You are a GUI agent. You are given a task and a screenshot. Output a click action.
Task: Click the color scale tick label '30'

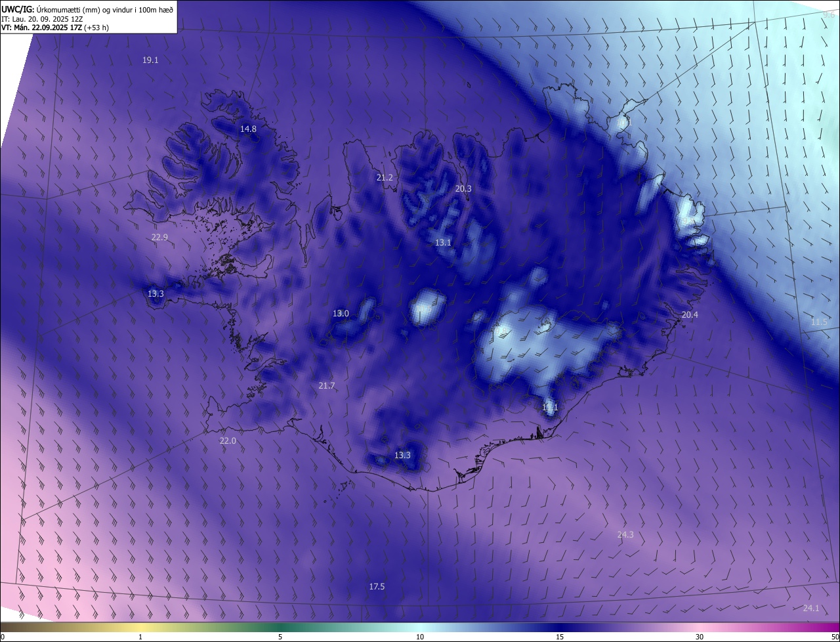700,637
